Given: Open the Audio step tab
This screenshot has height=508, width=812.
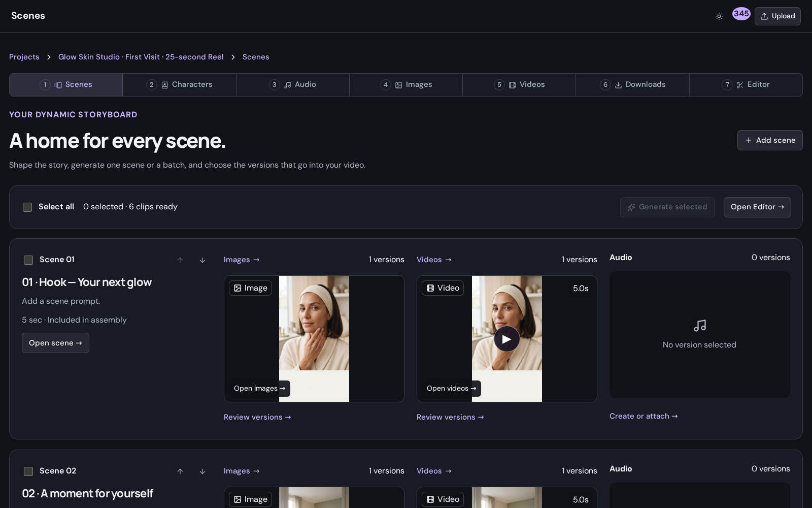Looking at the screenshot, I should 293,85.
